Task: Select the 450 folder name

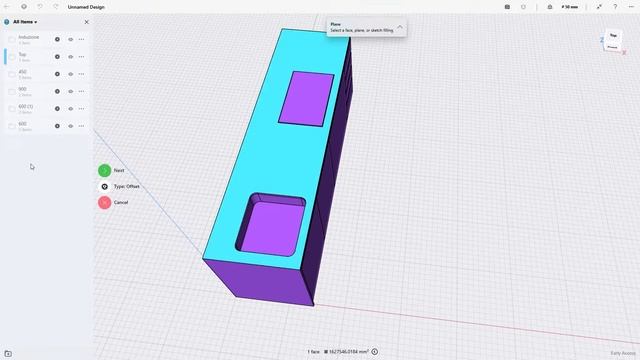Action: click(22, 72)
